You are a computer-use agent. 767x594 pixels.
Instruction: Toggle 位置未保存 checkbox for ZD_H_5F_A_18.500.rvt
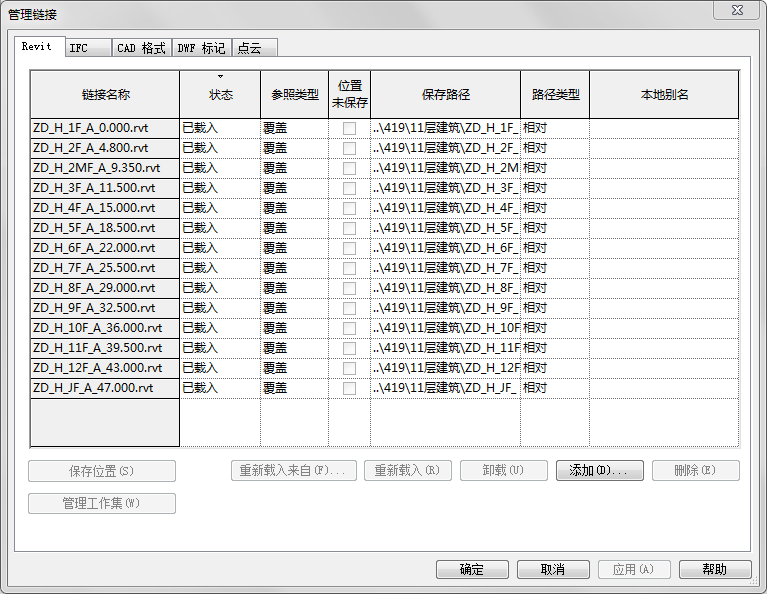[349, 228]
